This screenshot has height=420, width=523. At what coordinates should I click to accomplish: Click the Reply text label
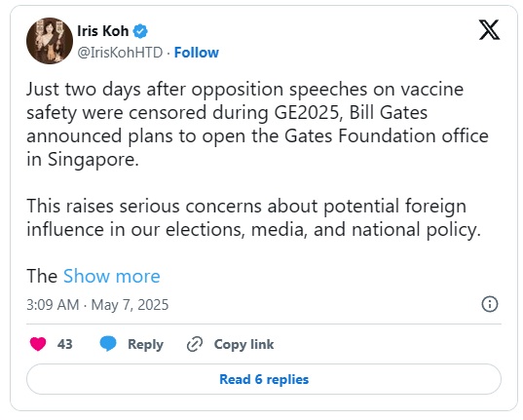[x=145, y=344]
